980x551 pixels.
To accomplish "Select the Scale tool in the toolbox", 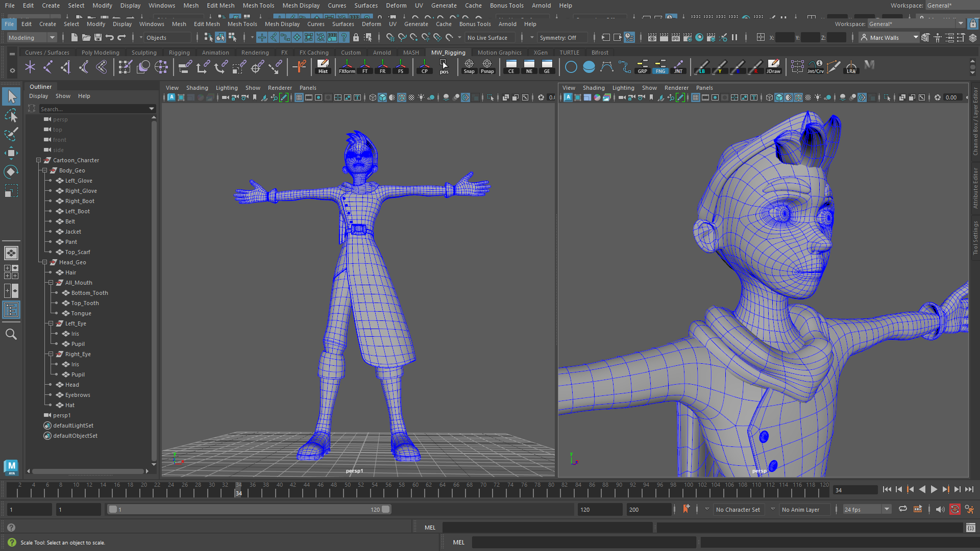I will [11, 191].
